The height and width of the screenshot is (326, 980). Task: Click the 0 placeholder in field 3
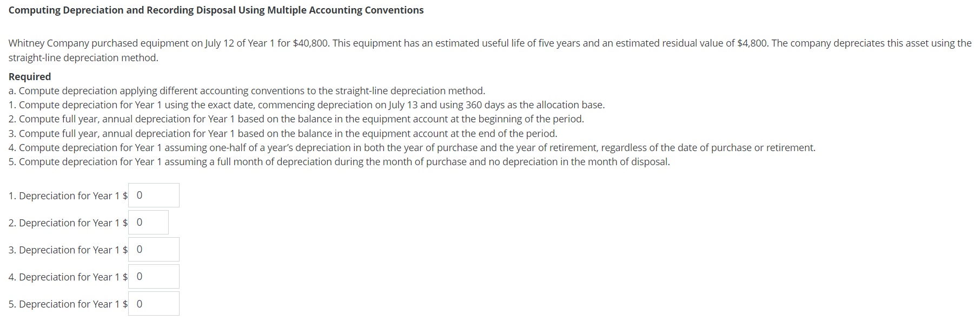[140, 249]
